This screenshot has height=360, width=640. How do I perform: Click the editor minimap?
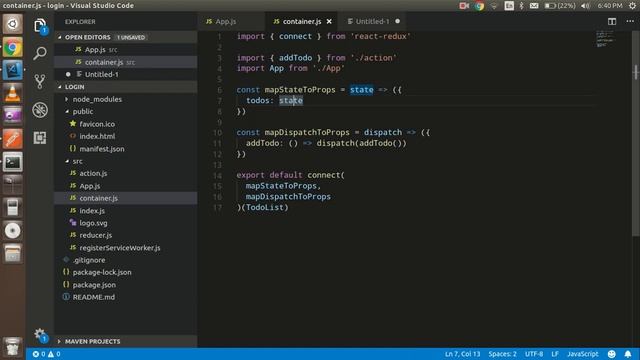click(x=606, y=39)
